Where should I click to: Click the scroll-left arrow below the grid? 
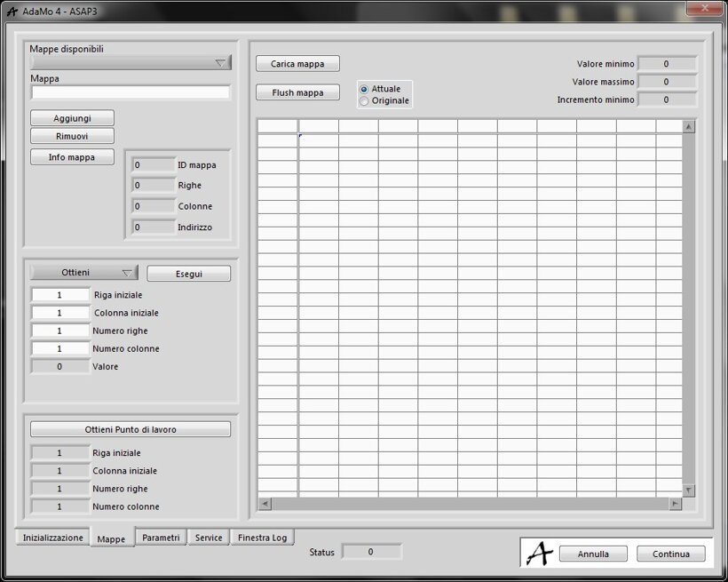[265, 504]
